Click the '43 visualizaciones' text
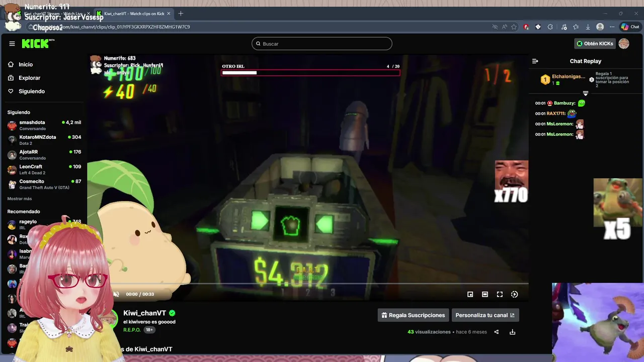 (x=429, y=332)
